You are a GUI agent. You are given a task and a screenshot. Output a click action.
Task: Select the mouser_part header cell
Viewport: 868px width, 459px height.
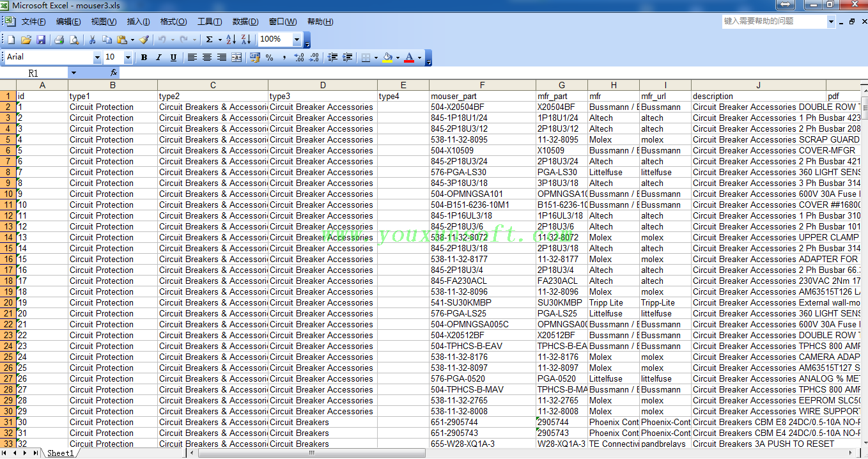[x=483, y=96]
